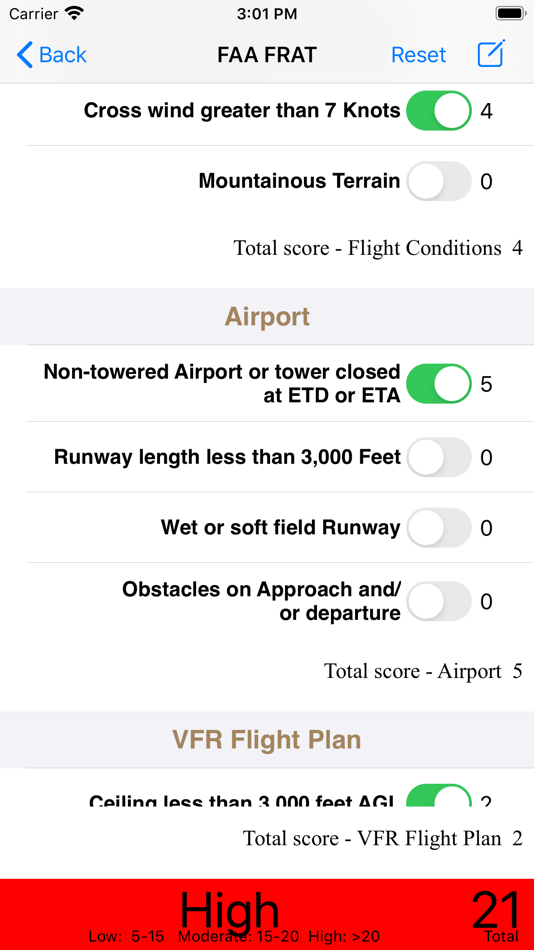Enable the Mountainous Terrain switch
Screen dimensions: 534x950
tap(439, 181)
